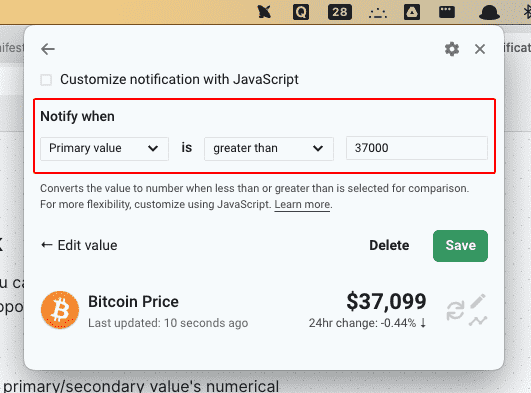The width and height of the screenshot is (531, 393).
Task: Delete this notification rule
Action: tap(389, 245)
